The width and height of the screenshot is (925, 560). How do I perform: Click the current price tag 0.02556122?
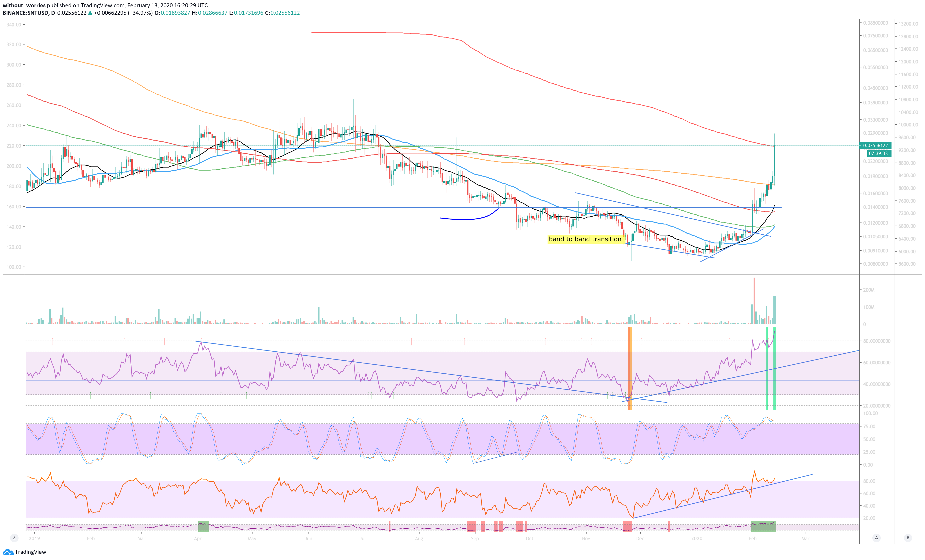click(x=875, y=146)
